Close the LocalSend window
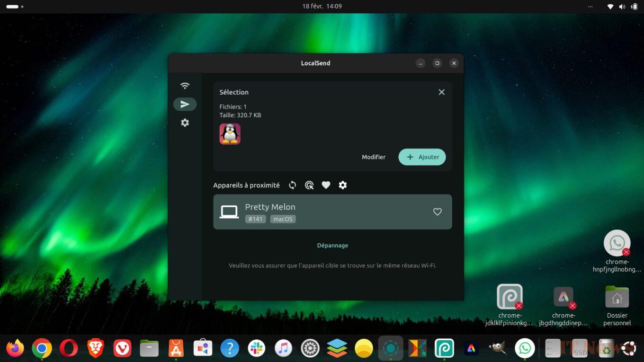 (454, 63)
